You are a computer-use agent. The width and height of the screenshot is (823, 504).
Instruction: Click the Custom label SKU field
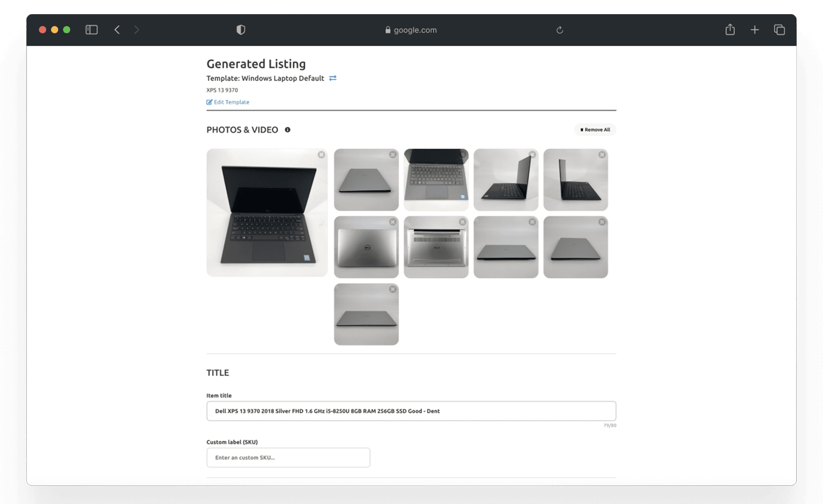tap(288, 457)
